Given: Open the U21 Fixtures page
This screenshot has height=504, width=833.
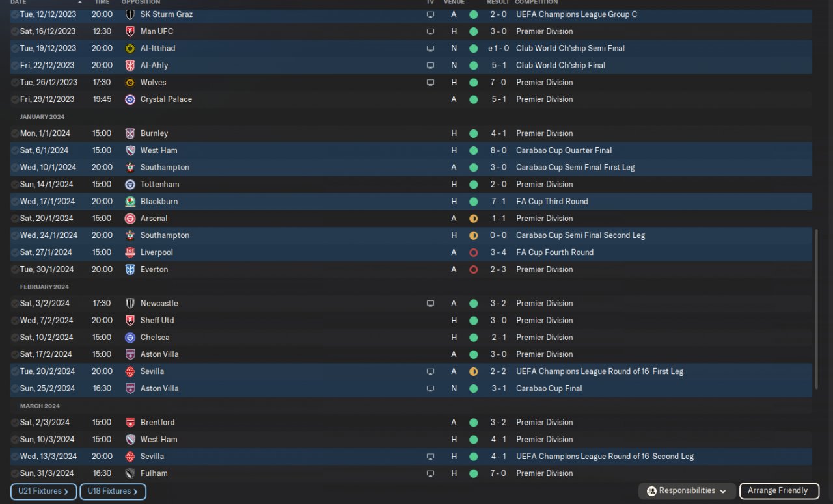Looking at the screenshot, I should (44, 492).
